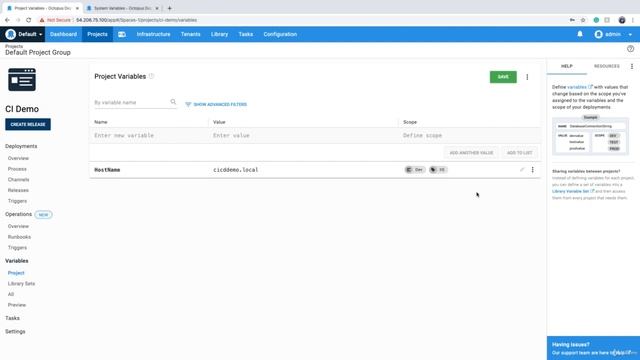640x360 pixels.
Task: Click the green Save button
Action: (x=503, y=77)
